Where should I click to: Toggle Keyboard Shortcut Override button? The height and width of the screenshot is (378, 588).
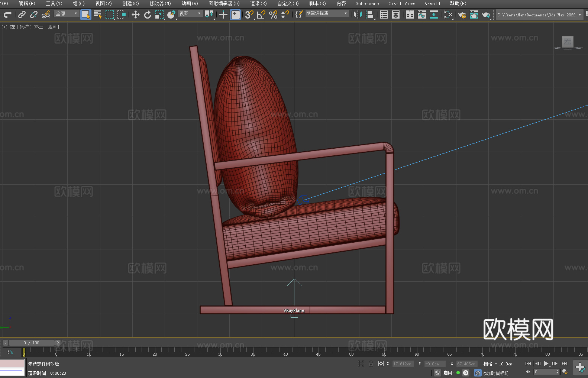236,14
